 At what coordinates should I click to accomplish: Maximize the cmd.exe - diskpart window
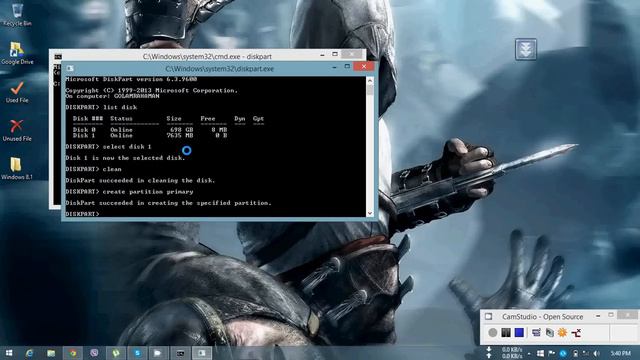[x=335, y=54]
